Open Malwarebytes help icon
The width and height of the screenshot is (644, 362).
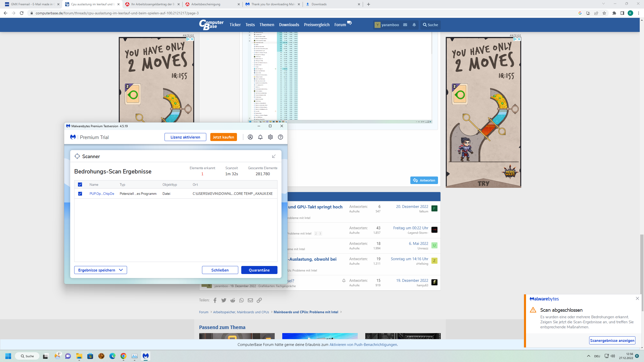pos(280,137)
